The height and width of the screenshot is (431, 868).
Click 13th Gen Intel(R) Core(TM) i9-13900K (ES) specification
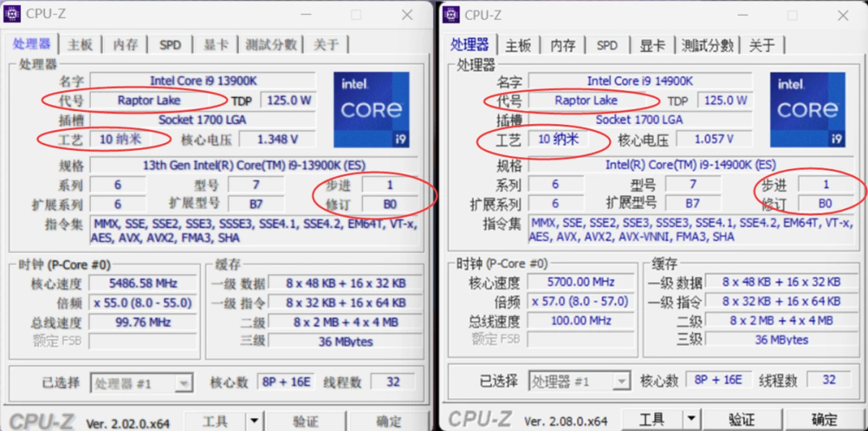253,165
